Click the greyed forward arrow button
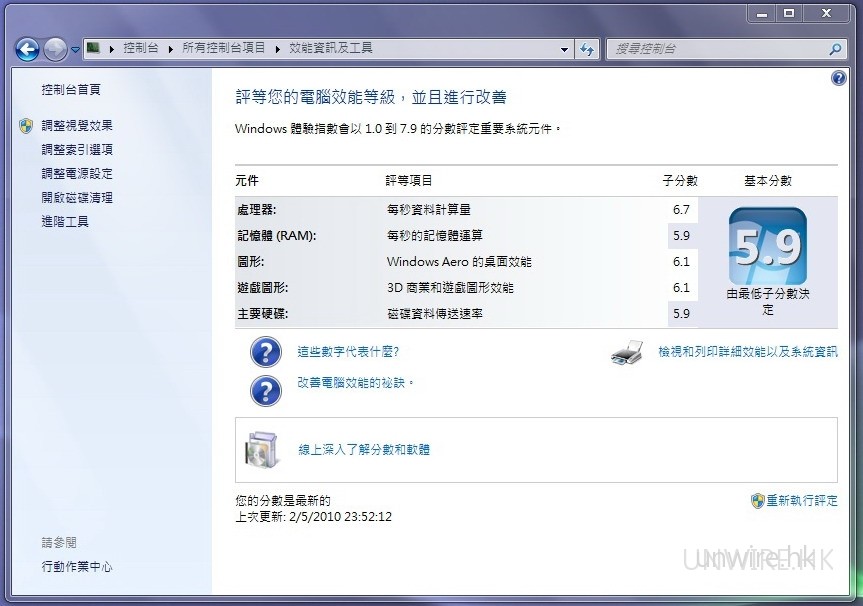863x606 pixels. click(x=55, y=50)
